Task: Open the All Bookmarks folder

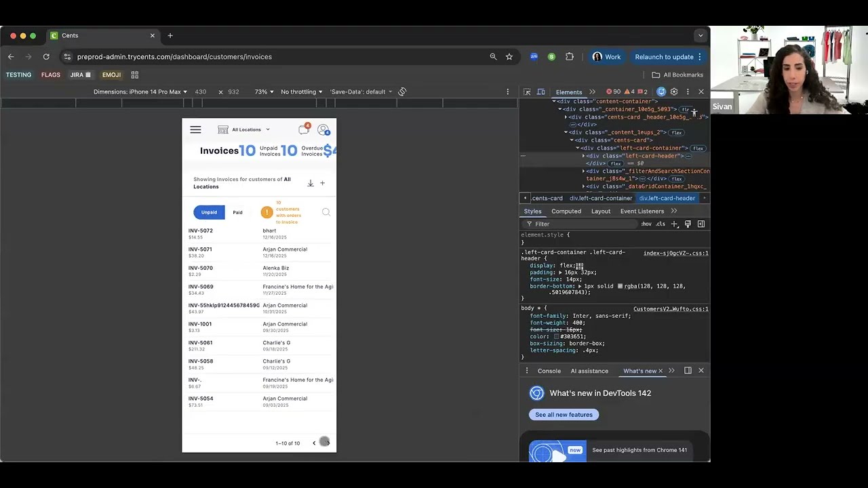Action: (x=677, y=75)
